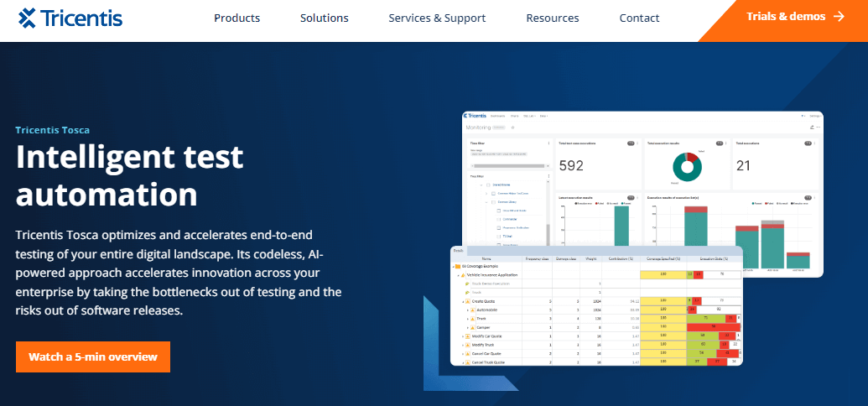Click the Coverage Example folder icon
Image resolution: width=868 pixels, height=406 pixels.
(458, 267)
